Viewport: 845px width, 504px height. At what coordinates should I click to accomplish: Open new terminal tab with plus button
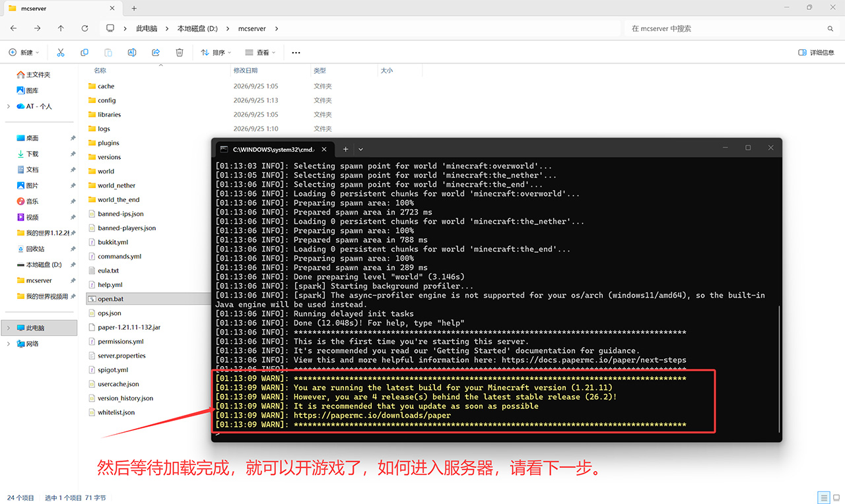click(345, 149)
